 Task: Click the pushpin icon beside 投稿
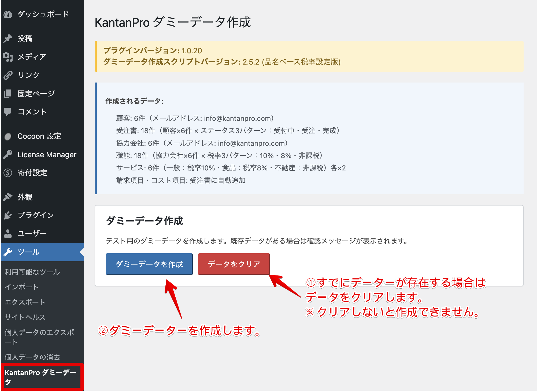tap(8, 39)
